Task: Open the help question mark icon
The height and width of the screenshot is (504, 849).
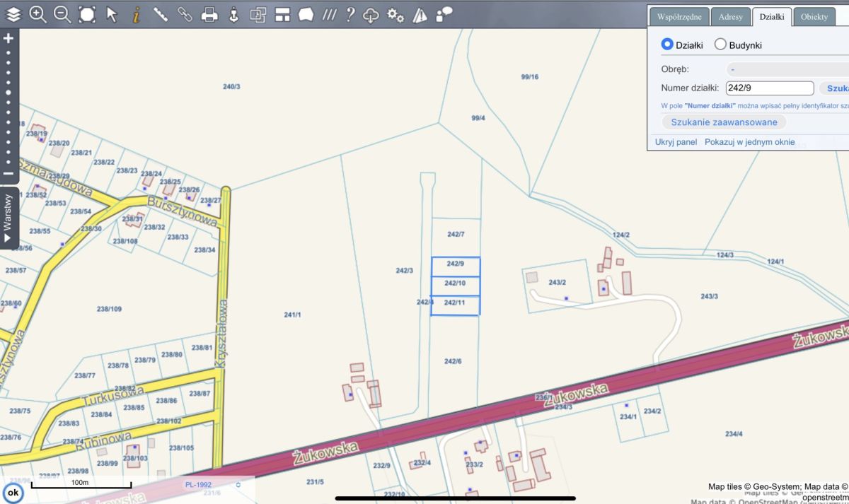Action: pyautogui.click(x=350, y=14)
